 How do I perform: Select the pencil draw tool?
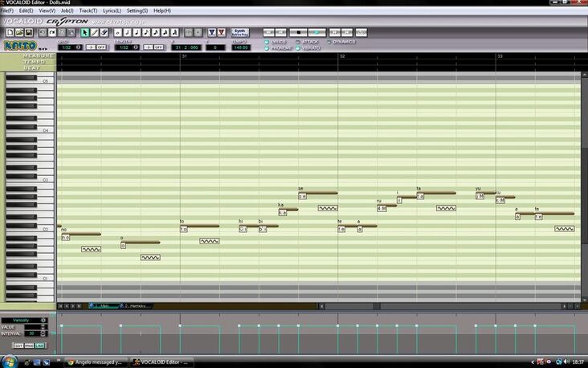coord(95,33)
